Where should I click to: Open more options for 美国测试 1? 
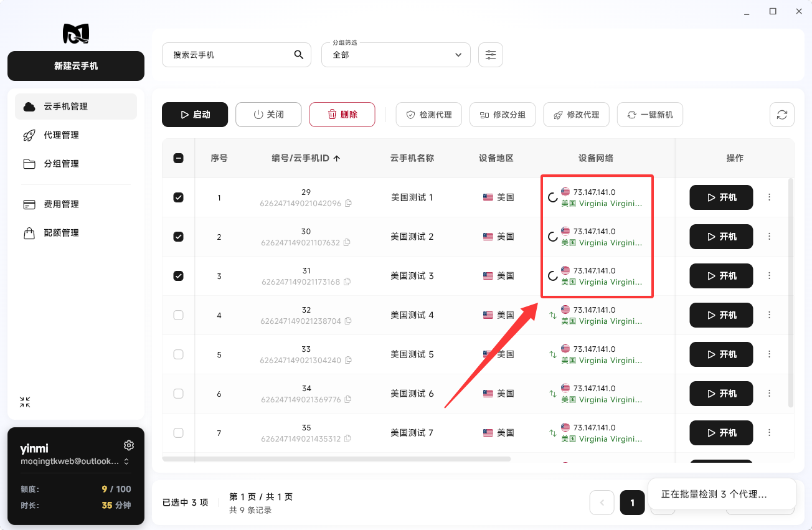pyautogui.click(x=769, y=197)
